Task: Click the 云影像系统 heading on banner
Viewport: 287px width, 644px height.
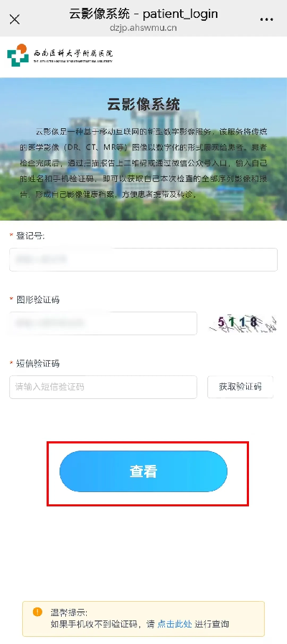Action: pyautogui.click(x=143, y=104)
